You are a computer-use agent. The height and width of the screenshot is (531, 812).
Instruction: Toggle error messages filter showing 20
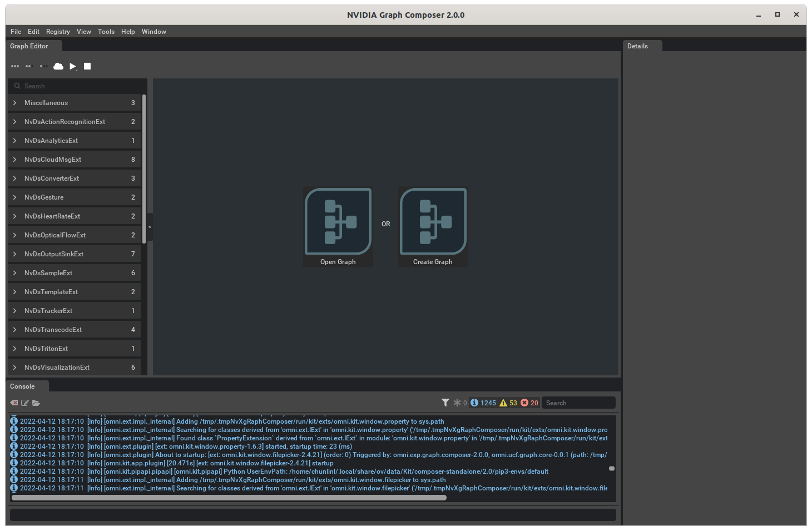[x=529, y=403]
